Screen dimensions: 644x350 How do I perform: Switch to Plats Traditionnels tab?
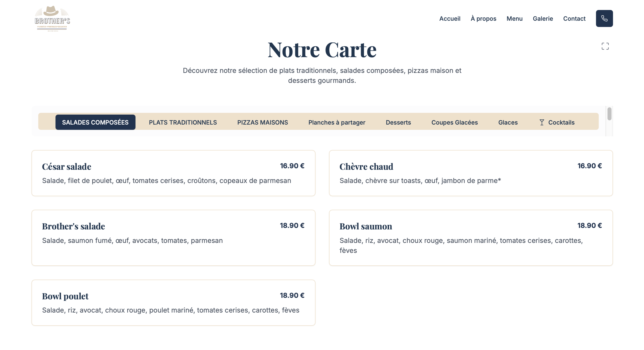click(183, 122)
